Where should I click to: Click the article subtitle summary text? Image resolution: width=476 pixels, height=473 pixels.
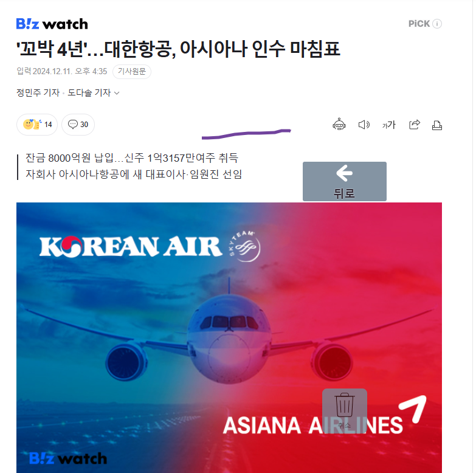[134, 166]
